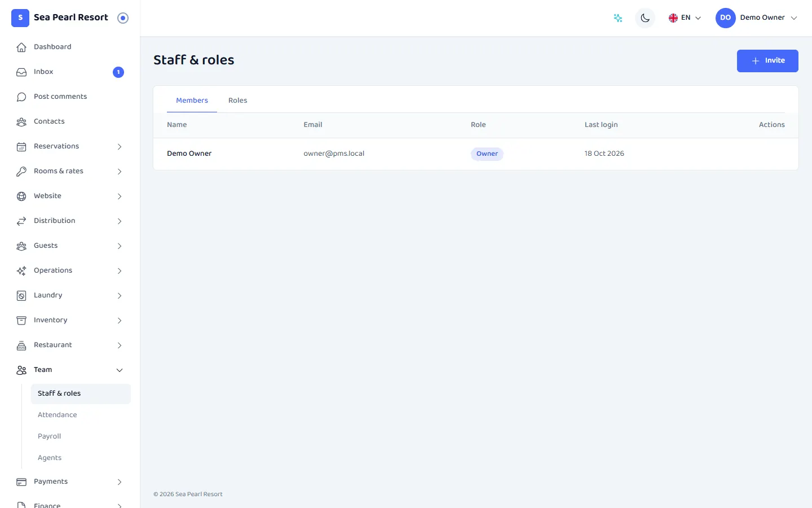Switch to the Members tab
The height and width of the screenshot is (508, 812).
click(x=192, y=100)
